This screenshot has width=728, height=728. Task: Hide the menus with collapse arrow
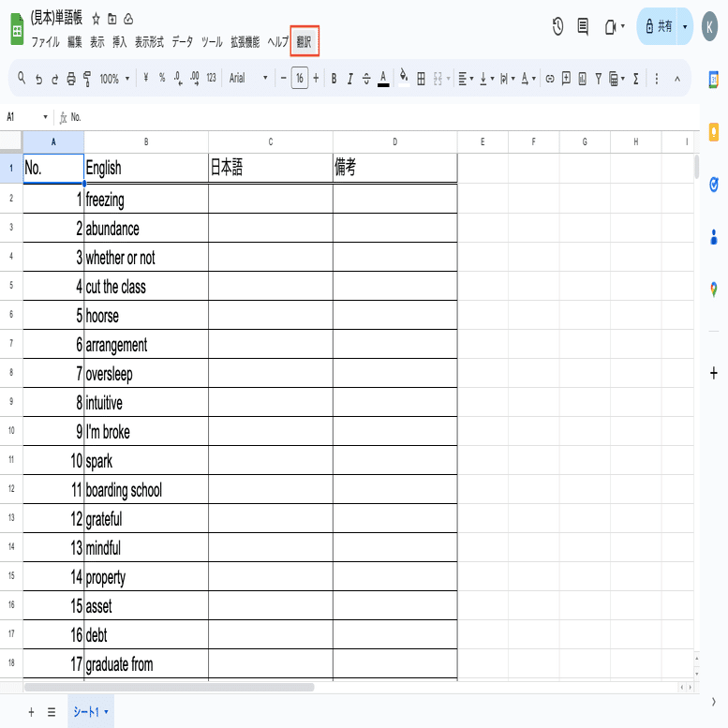(x=676, y=79)
